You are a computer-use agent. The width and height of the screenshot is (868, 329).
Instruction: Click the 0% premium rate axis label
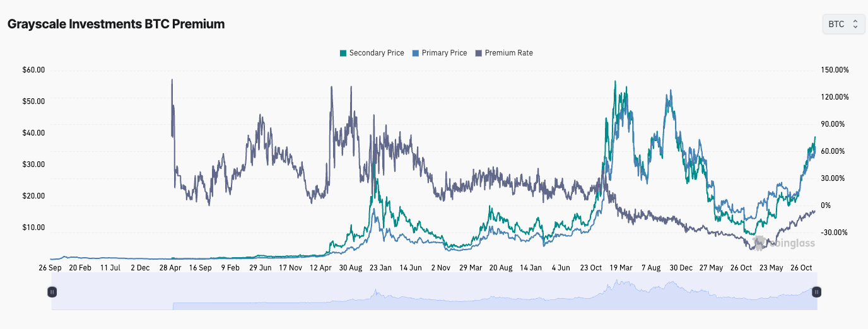(x=826, y=205)
